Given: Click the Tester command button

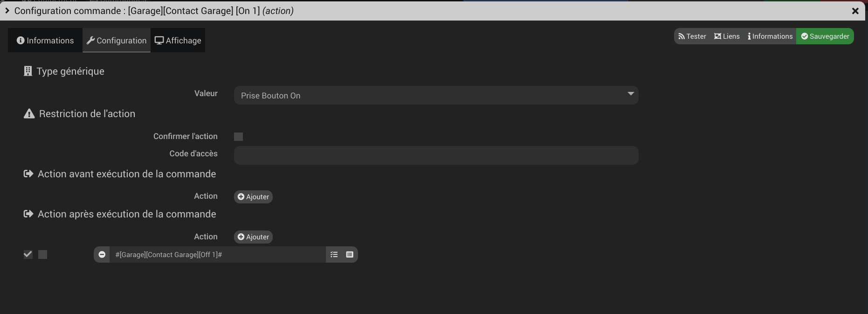Looking at the screenshot, I should [x=692, y=36].
